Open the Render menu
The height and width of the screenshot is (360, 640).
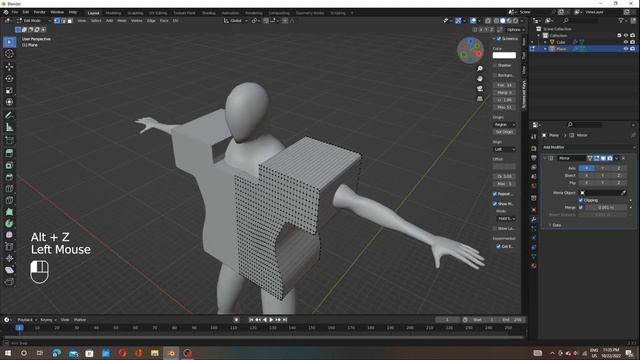pos(40,12)
